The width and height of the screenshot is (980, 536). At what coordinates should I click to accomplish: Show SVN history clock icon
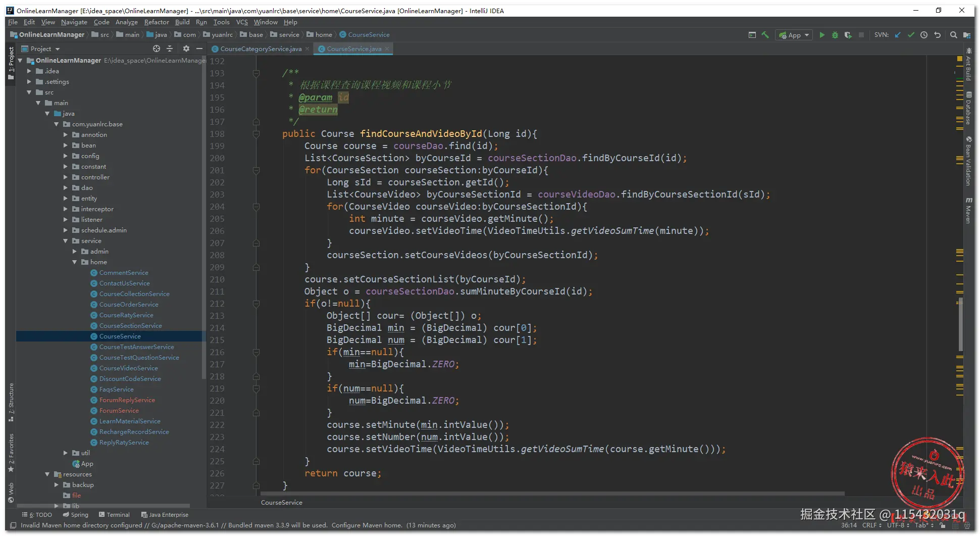tap(924, 35)
